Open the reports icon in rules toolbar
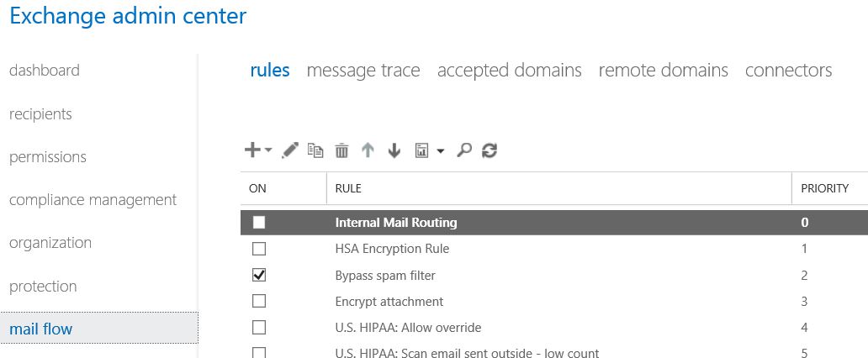868x358 pixels. [422, 150]
